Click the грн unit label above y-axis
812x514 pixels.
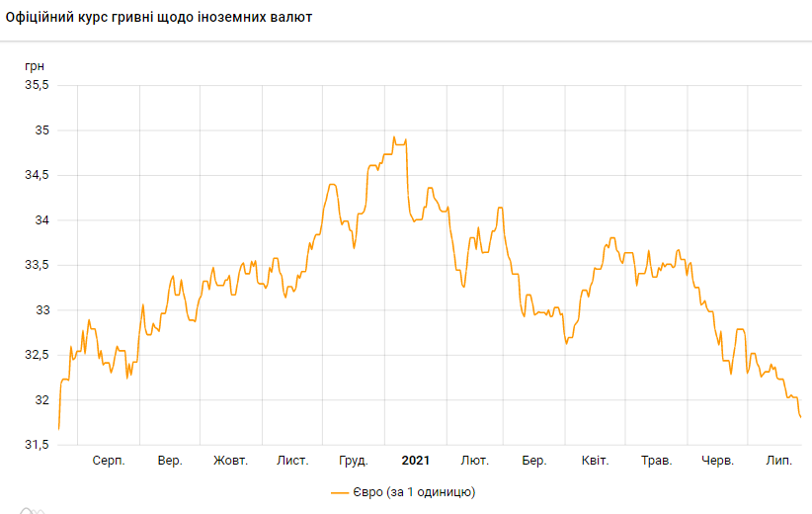(35, 64)
